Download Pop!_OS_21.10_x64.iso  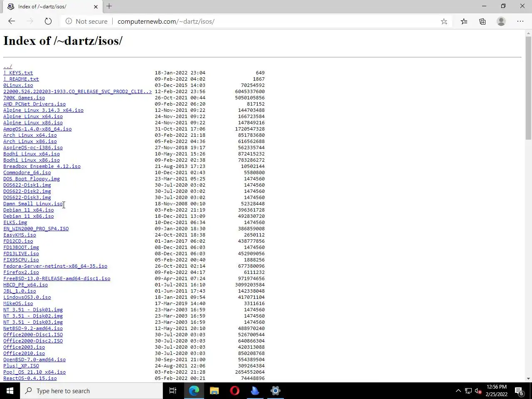34,372
